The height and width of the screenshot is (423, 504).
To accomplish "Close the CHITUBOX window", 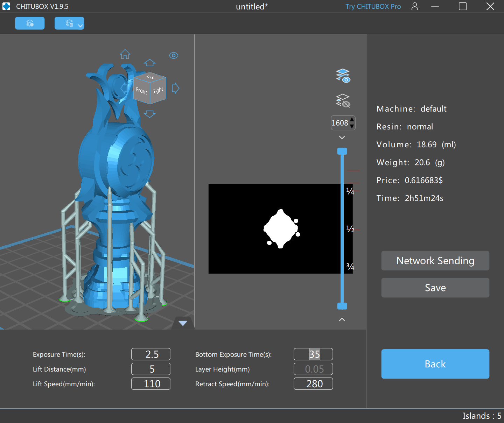I will pyautogui.click(x=490, y=6).
